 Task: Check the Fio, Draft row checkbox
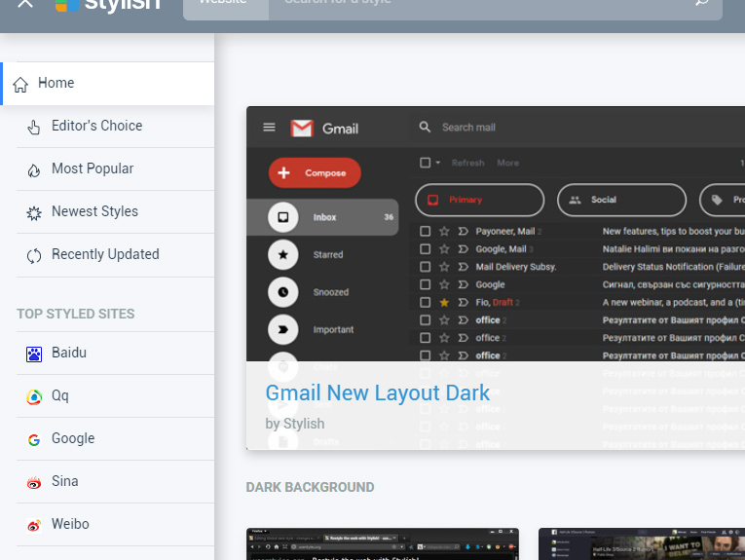tap(426, 303)
